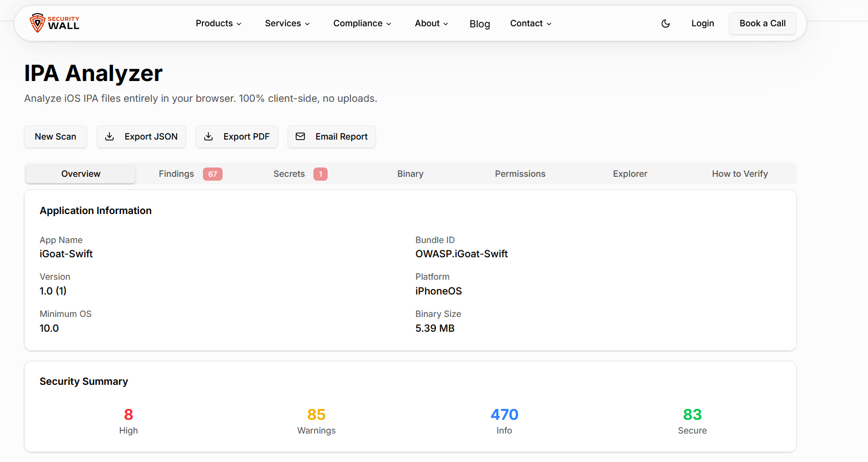Open the Compliance dropdown menu

[x=362, y=24]
